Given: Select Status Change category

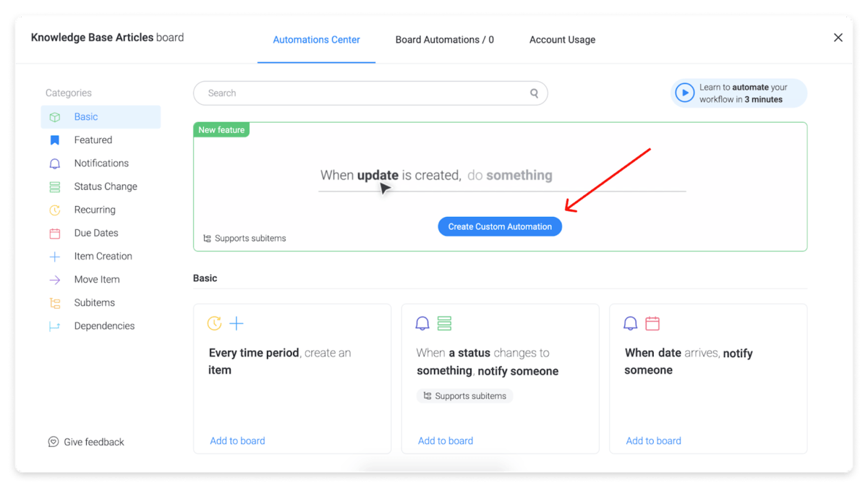Looking at the screenshot, I should click(106, 187).
